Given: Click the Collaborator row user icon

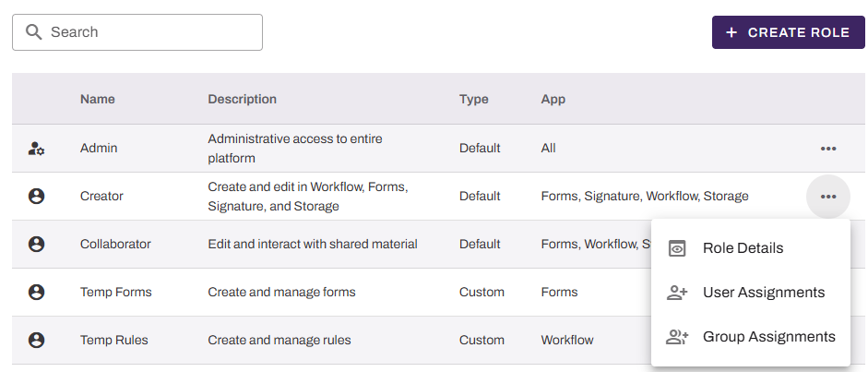Looking at the screenshot, I should 37,244.
